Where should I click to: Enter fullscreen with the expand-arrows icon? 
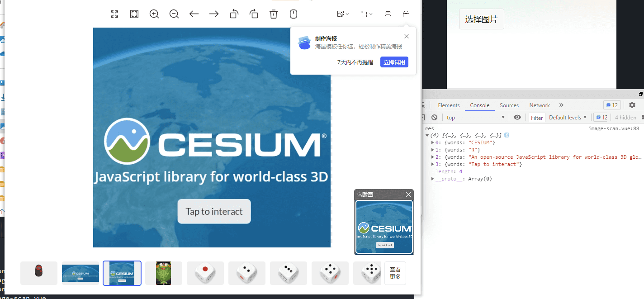tap(114, 14)
